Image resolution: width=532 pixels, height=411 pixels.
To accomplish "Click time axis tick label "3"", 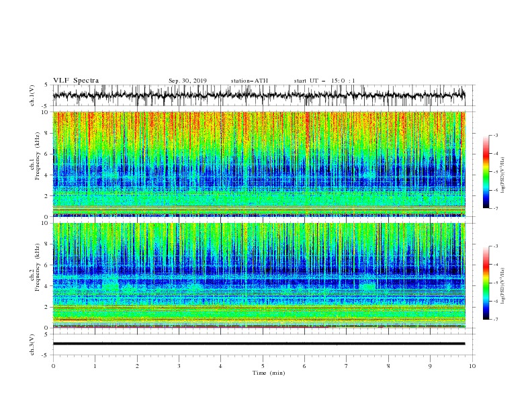I will (179, 366).
